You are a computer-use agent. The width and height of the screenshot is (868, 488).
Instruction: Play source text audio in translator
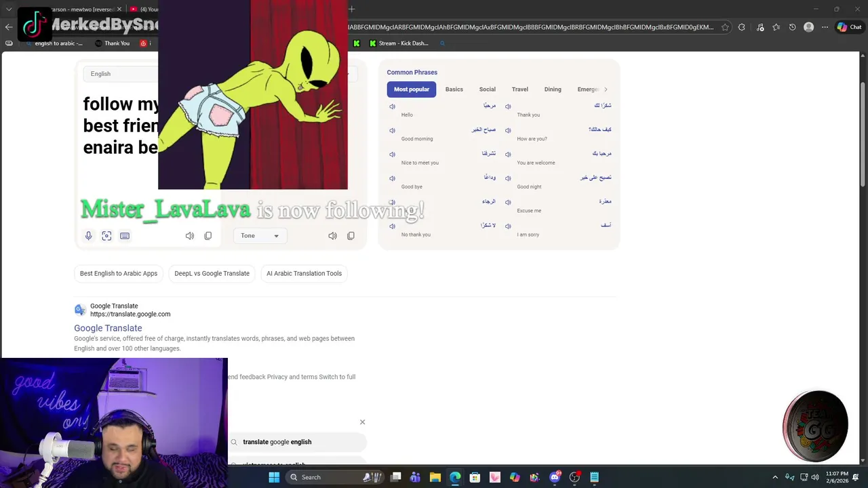[x=190, y=236]
